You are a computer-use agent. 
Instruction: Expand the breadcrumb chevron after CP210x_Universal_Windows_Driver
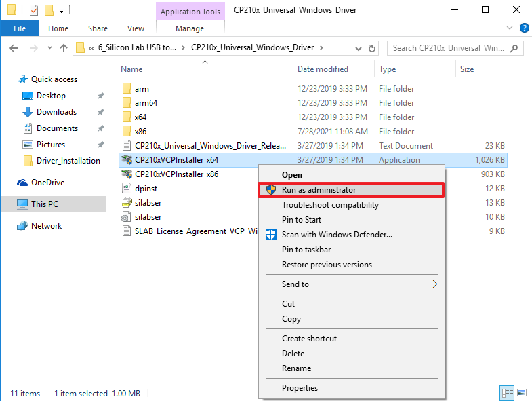(321, 48)
